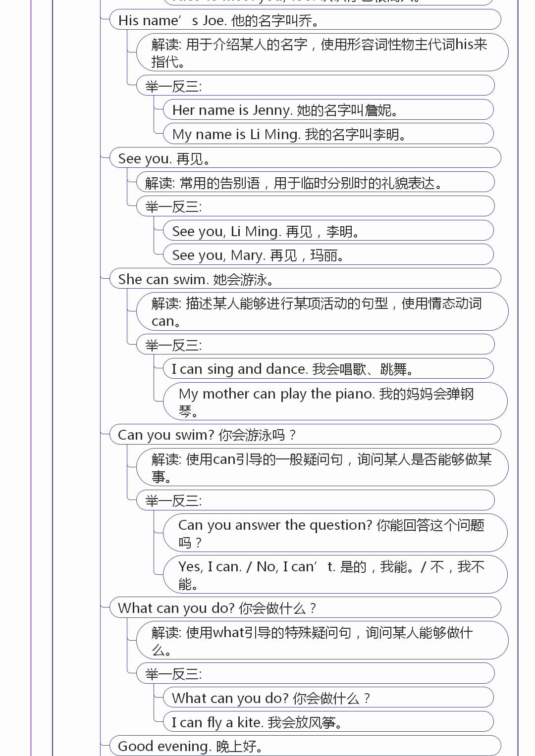Click the "See you, Mary" node

328,255
